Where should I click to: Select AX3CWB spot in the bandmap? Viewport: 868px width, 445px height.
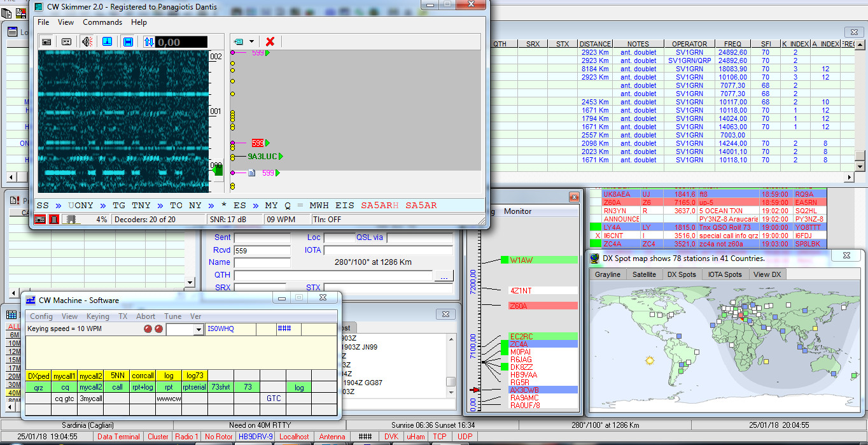(x=543, y=390)
